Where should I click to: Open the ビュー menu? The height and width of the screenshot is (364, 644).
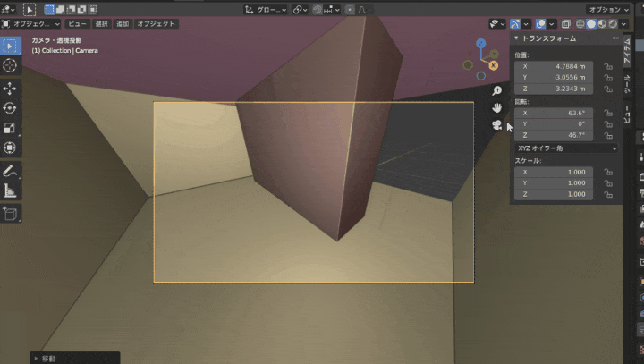pos(78,24)
